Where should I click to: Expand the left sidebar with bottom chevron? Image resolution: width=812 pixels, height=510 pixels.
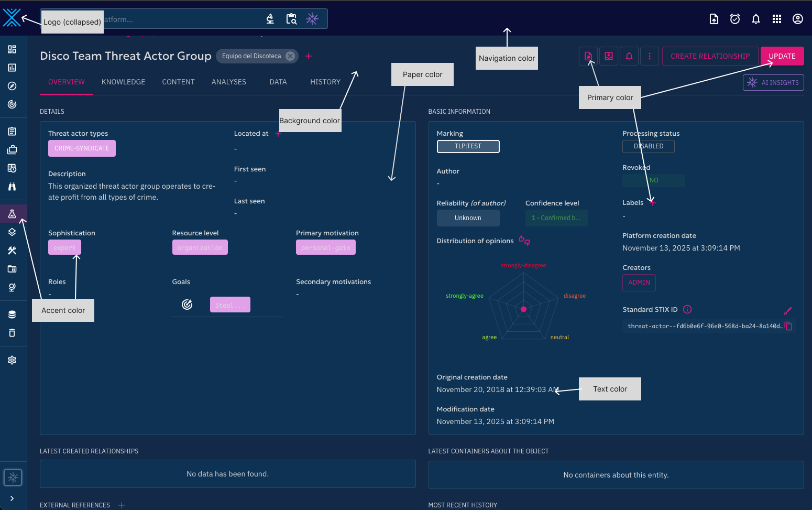click(x=12, y=498)
